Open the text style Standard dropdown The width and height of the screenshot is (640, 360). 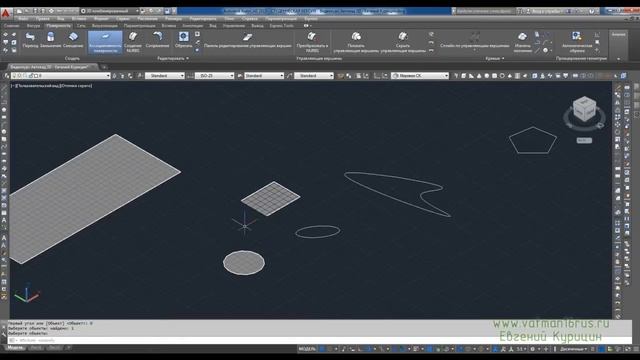165,76
